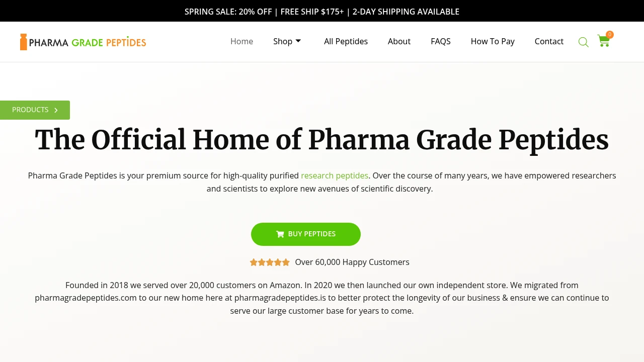
Task: Open the search magnifier icon
Action: pyautogui.click(x=583, y=42)
